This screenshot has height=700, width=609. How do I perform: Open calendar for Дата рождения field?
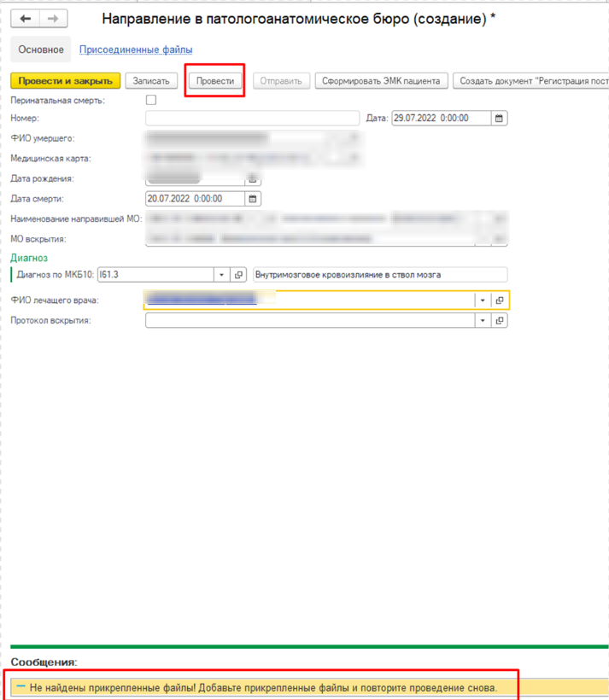click(x=253, y=178)
